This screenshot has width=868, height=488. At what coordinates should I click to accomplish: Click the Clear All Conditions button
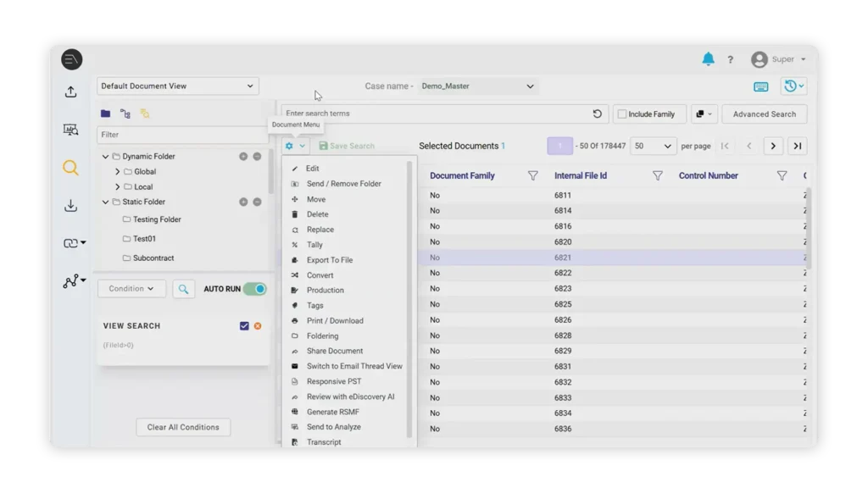pos(182,427)
